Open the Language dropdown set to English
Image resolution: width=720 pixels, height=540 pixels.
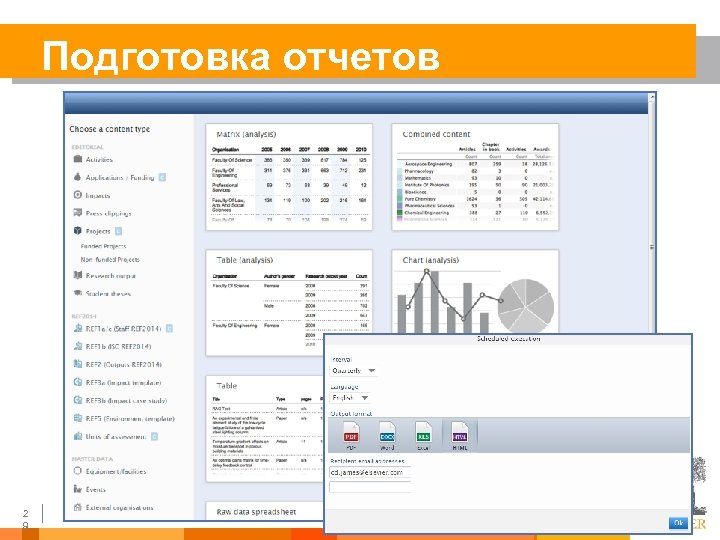click(x=350, y=398)
